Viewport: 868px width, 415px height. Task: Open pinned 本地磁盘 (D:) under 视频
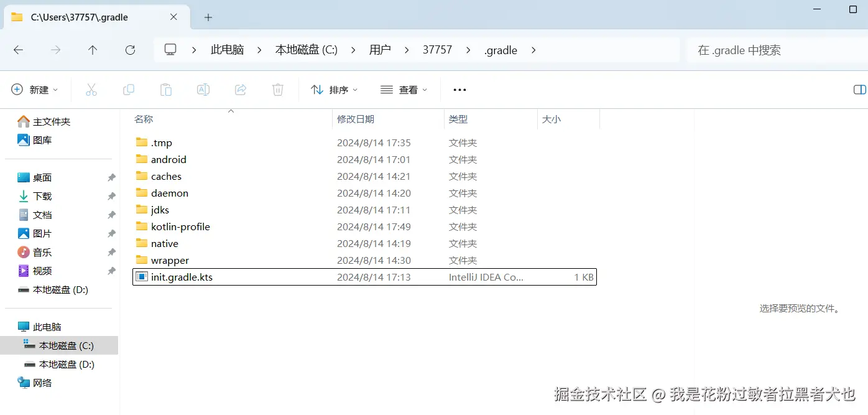pyautogui.click(x=62, y=289)
